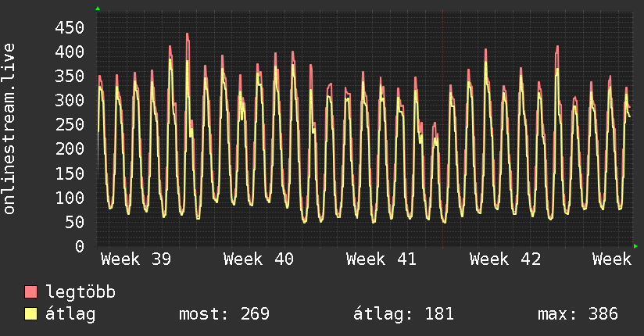The height and width of the screenshot is (336, 644).
Task: Click the 300 y-axis tick label
Action: coord(70,101)
